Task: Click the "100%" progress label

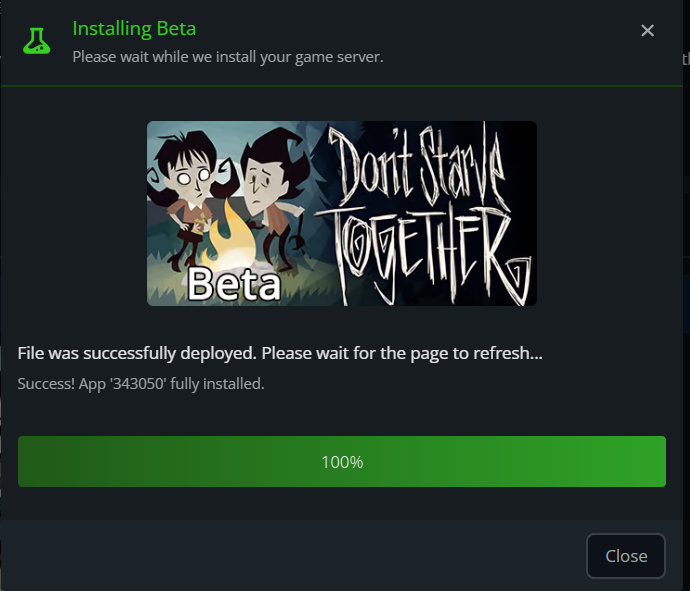Action: 342,462
